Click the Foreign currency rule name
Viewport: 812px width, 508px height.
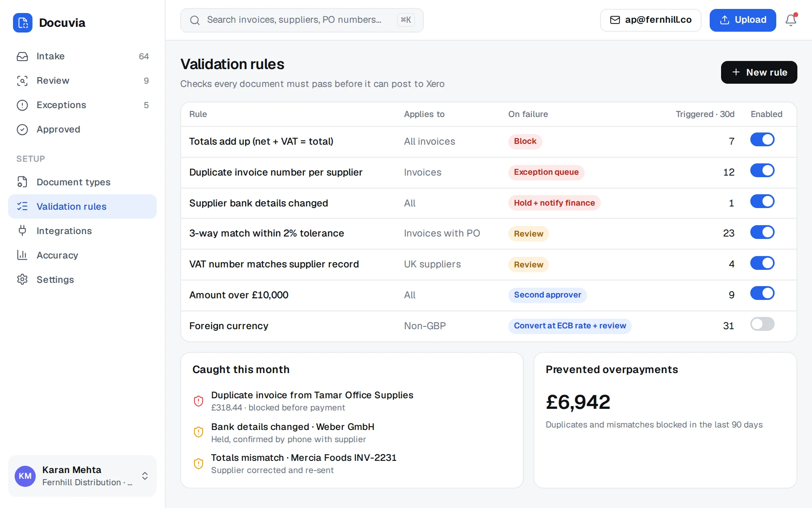click(229, 326)
